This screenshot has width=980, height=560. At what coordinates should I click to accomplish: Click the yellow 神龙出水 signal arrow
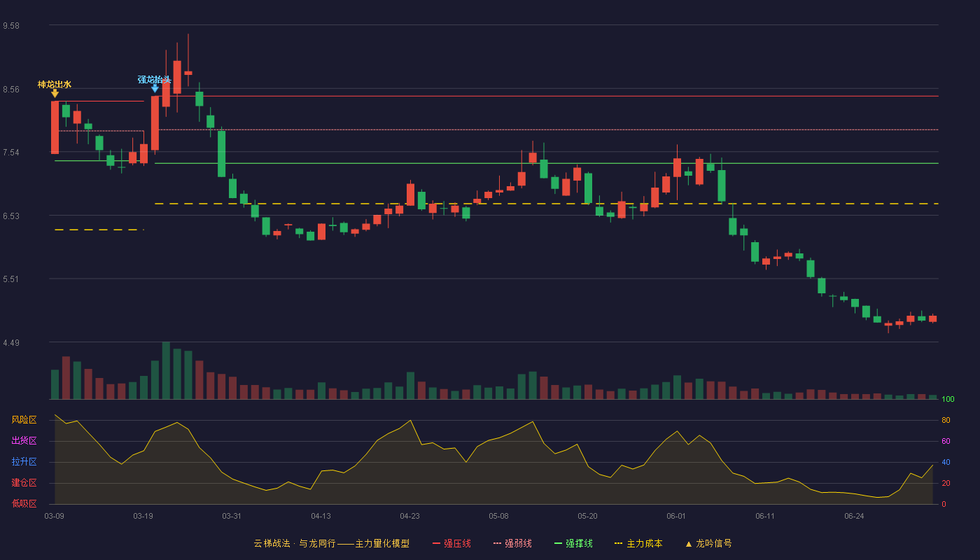pos(55,94)
